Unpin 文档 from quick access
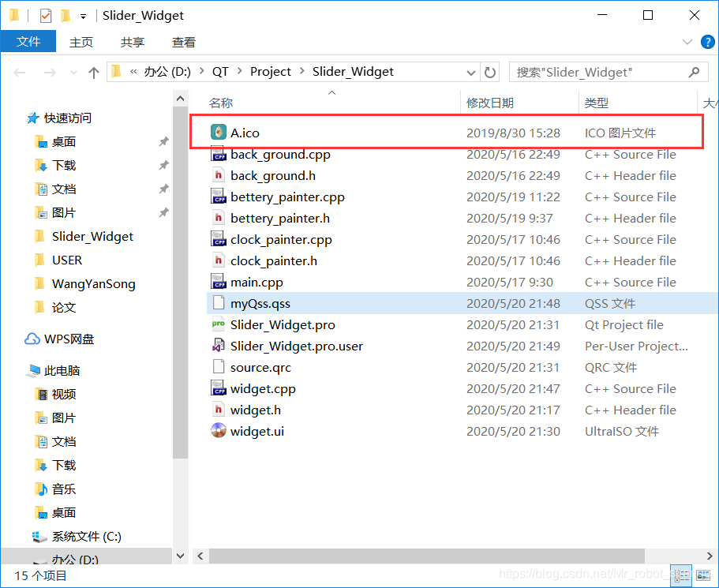Viewport: 719px width, 588px height. [163, 189]
